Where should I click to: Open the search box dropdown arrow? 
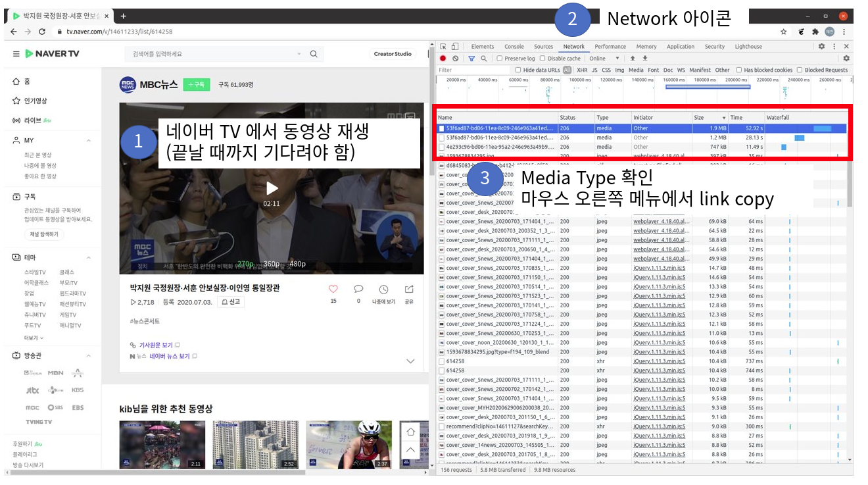299,54
